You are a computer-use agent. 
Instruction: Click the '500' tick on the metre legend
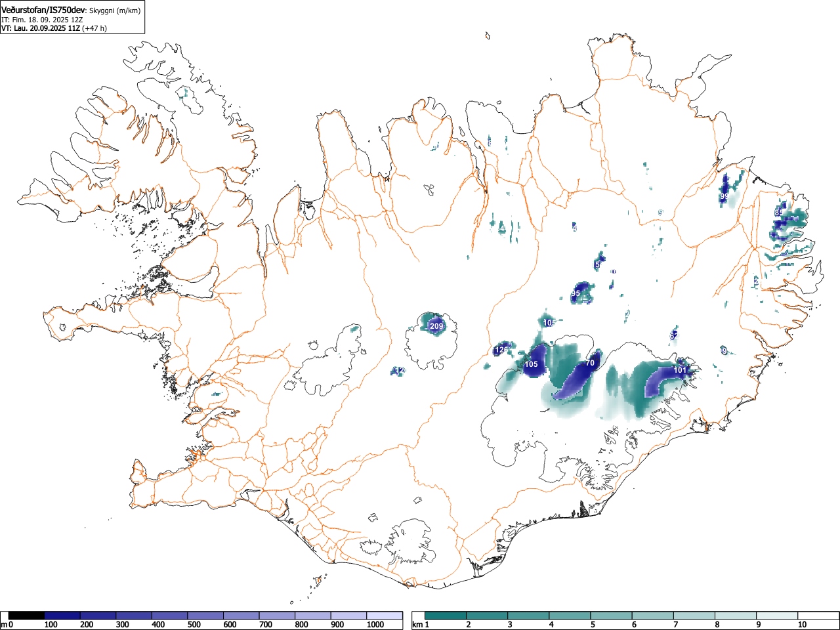[x=194, y=625]
